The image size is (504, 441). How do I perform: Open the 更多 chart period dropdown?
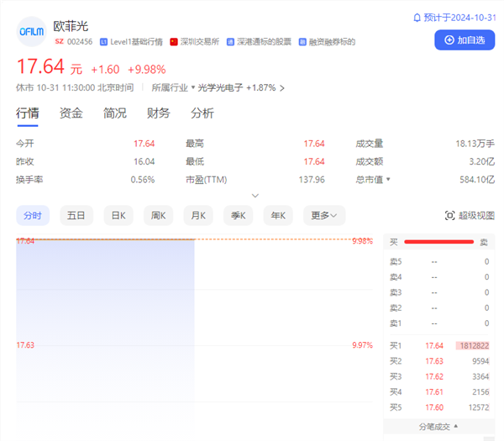[324, 215]
